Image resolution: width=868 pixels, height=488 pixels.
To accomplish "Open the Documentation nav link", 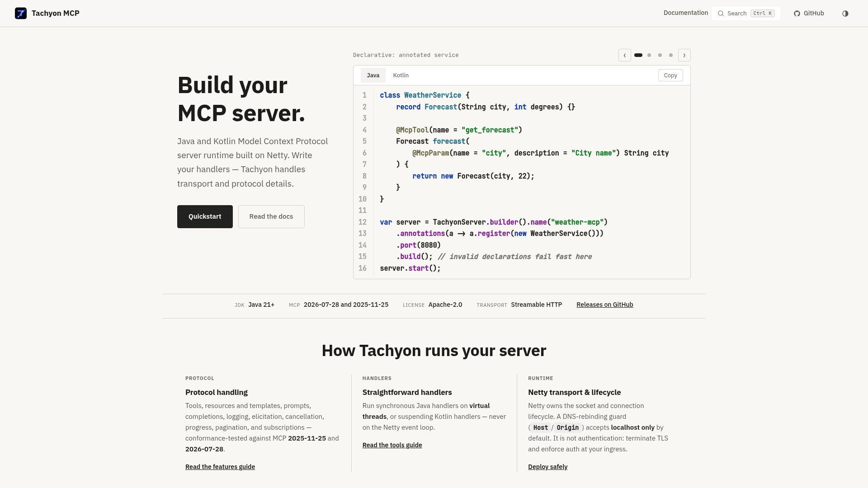I will tap(686, 13).
